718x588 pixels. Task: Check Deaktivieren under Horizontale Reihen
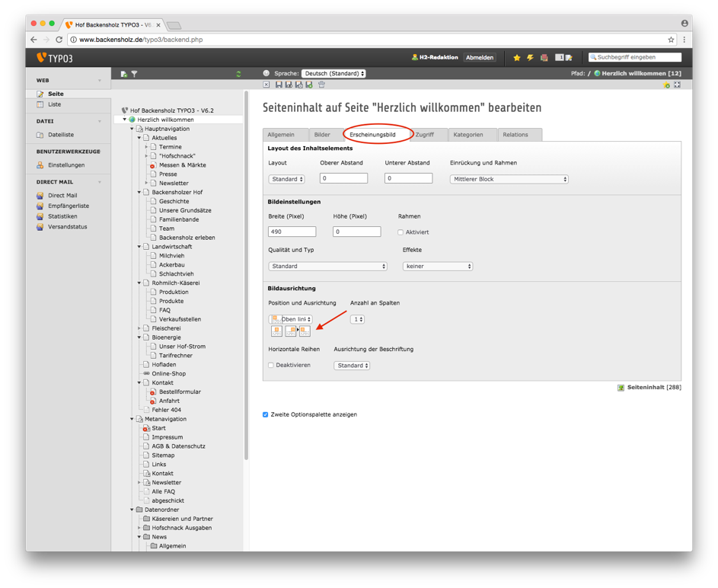pyautogui.click(x=271, y=366)
